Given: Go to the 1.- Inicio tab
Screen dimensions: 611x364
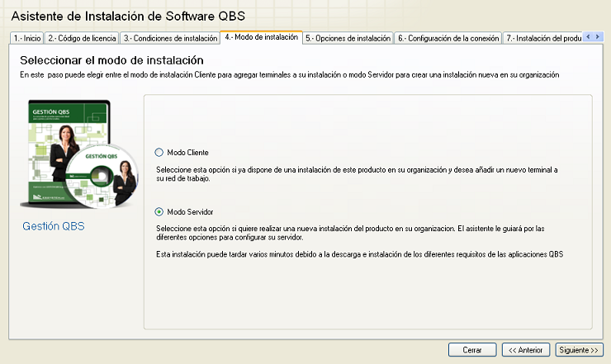Looking at the screenshot, I should [x=27, y=38].
